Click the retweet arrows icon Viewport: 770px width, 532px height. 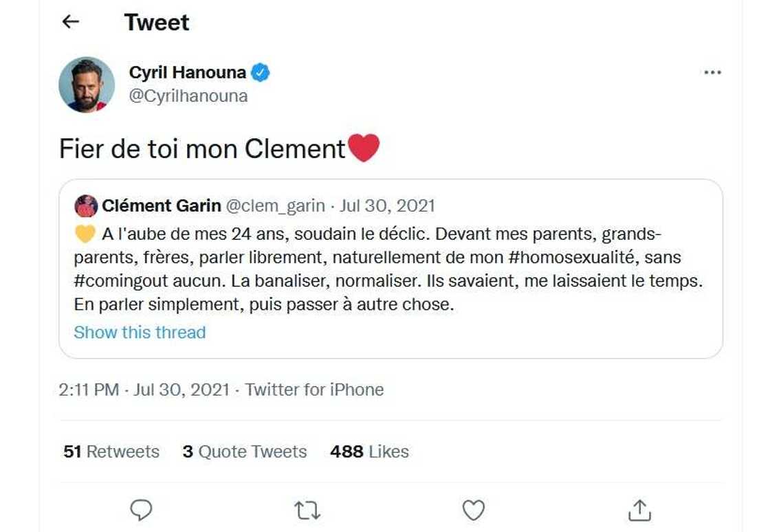307,510
